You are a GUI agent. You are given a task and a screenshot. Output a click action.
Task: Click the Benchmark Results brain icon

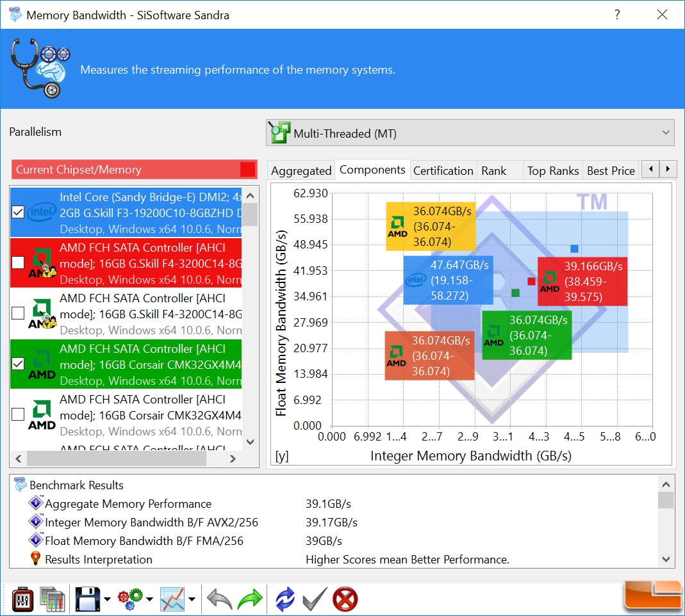point(20,484)
